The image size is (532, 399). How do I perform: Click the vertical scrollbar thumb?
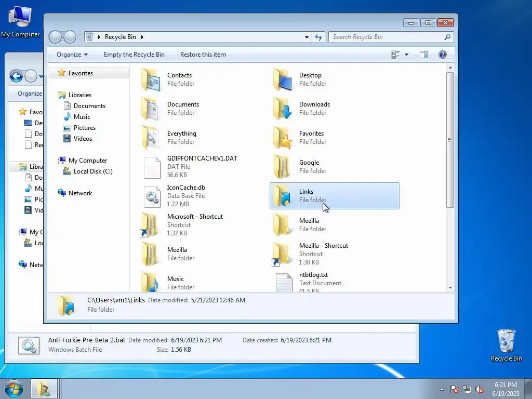(x=450, y=139)
